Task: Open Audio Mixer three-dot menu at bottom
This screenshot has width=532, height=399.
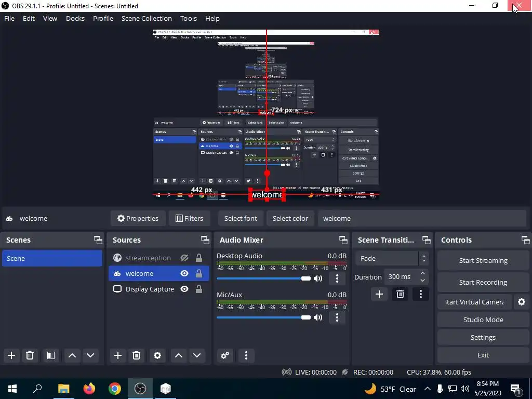Action: (246, 355)
